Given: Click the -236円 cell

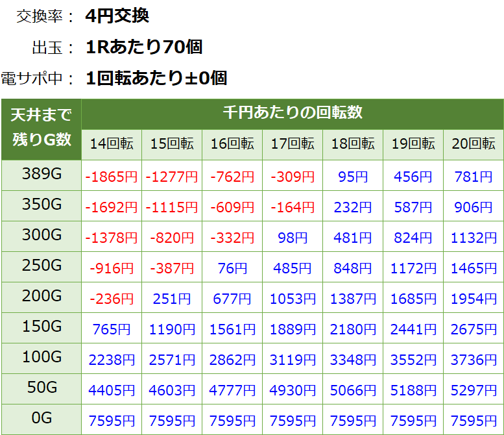Looking at the screenshot, I should [x=112, y=297].
